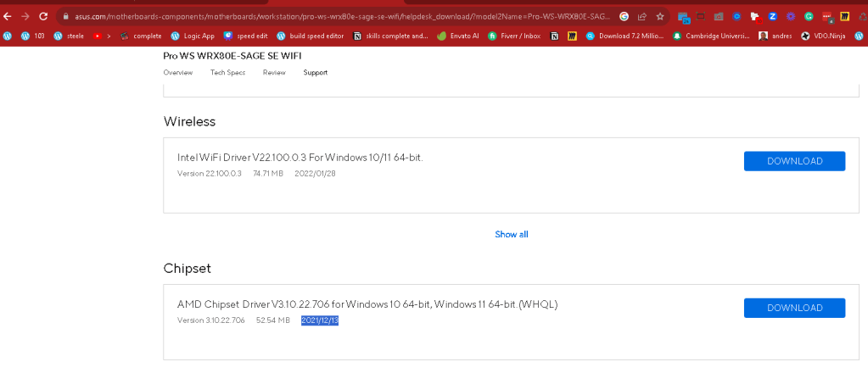
Task: Open the Download 7.2 Million bookmark
Action: [625, 36]
